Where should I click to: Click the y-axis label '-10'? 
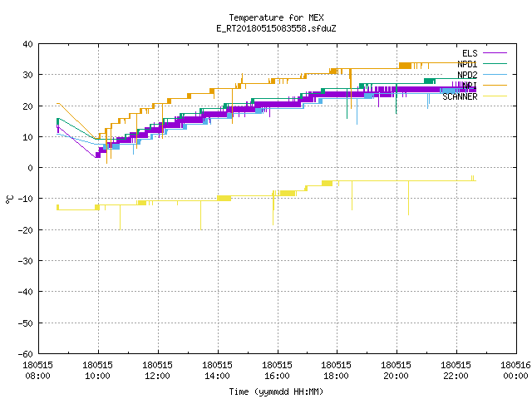(26, 199)
